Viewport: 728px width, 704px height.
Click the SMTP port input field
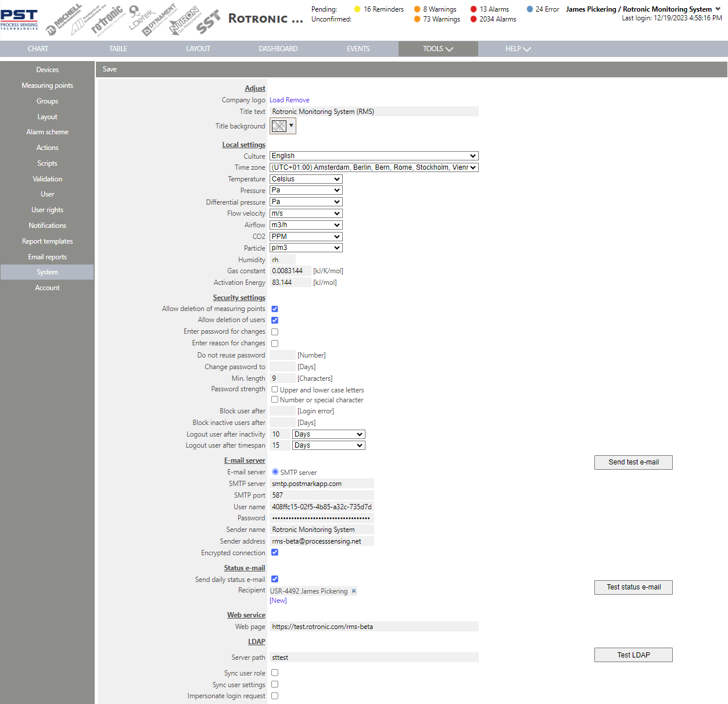point(322,495)
